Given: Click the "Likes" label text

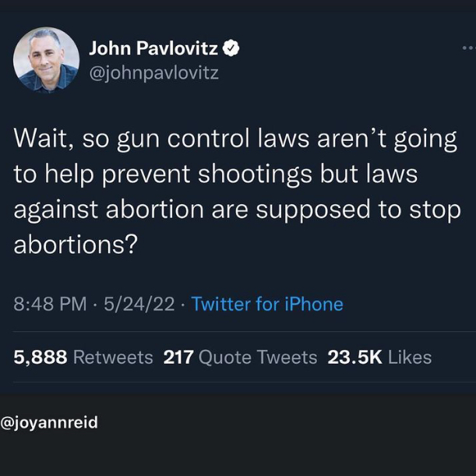Looking at the screenshot, I should point(410,357).
